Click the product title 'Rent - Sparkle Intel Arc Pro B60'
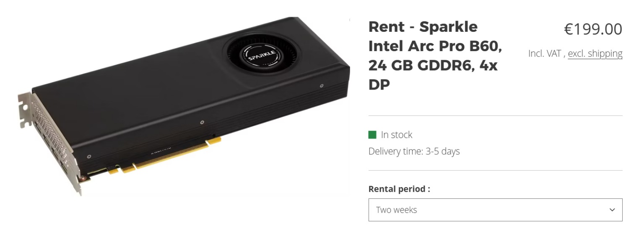The height and width of the screenshot is (231, 644). 423,27
